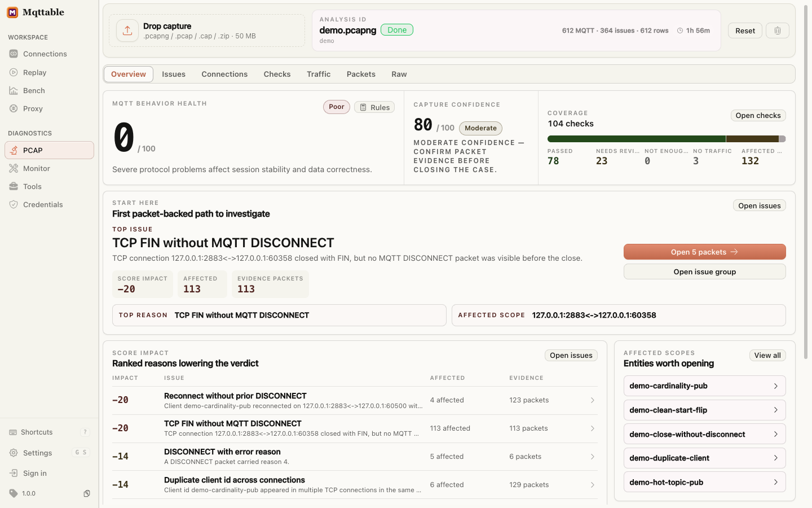Delete the analysis with the trash icon

tap(778, 30)
